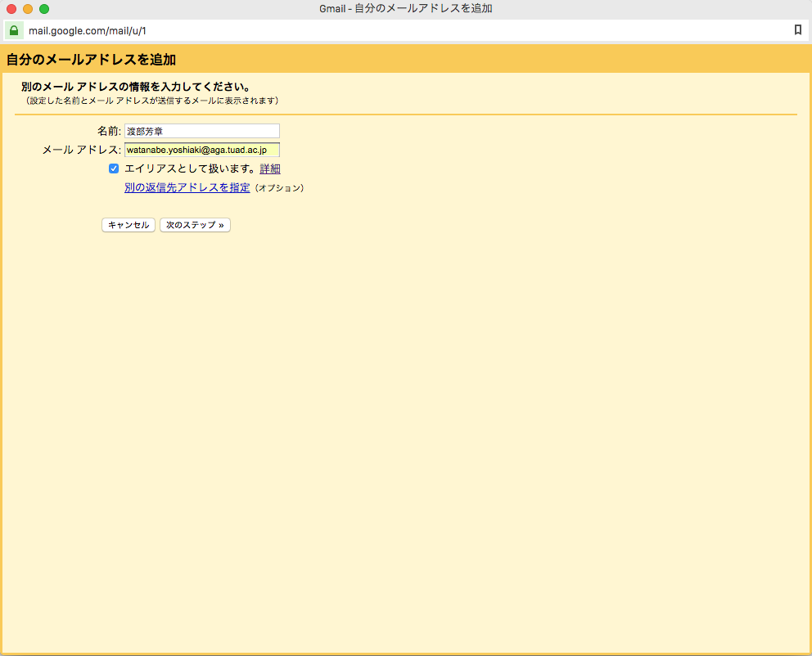Click the bookmark icon in address bar
This screenshot has height=656, width=812.
pos(797,30)
